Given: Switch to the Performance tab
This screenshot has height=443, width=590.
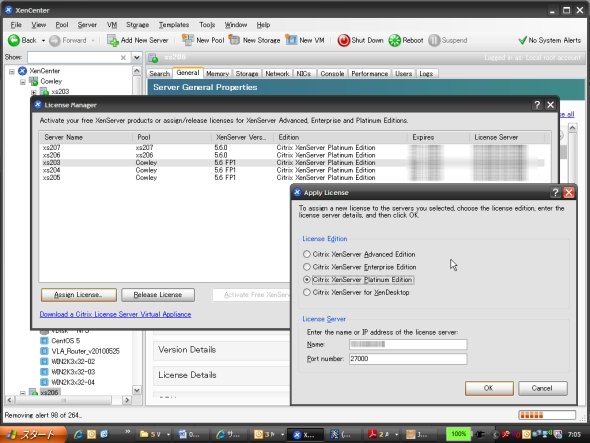Looking at the screenshot, I should (x=370, y=74).
